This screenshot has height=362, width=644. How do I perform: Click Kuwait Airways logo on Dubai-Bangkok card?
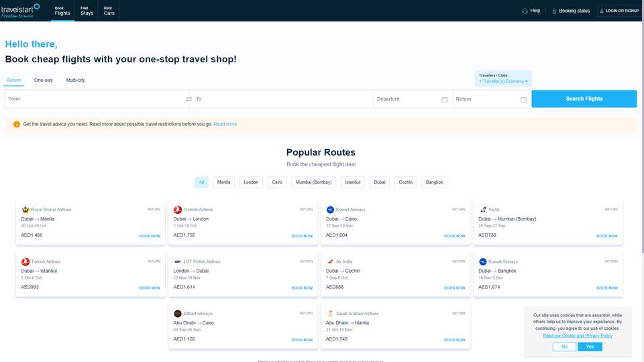[483, 261]
